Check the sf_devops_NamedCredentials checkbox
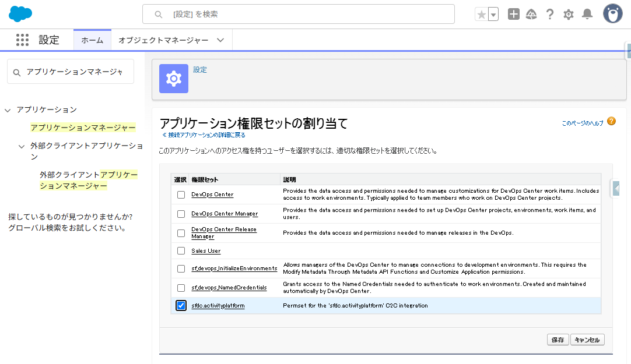Screen dimensions: 631x364 [181, 288]
